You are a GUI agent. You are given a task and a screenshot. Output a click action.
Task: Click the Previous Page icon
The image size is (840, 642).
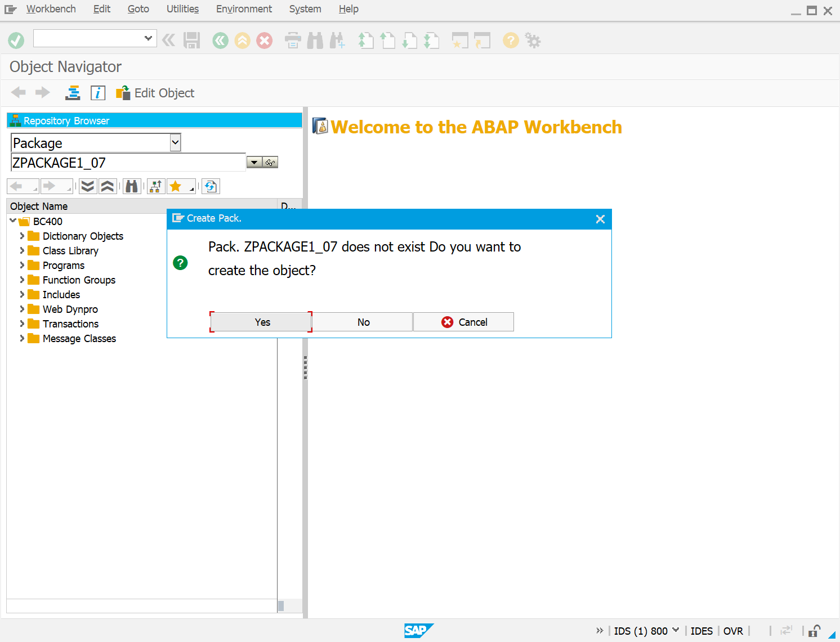(x=388, y=41)
